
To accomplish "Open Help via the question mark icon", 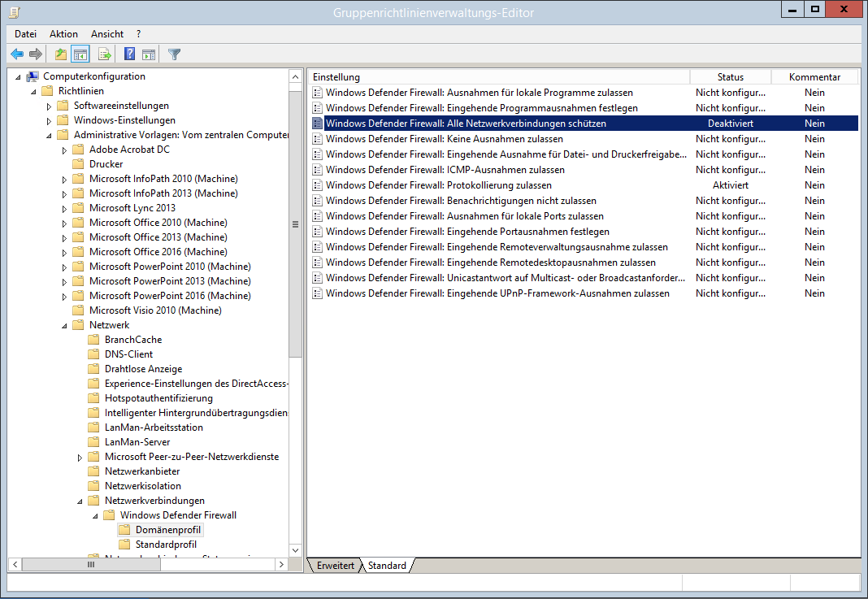I will click(129, 54).
